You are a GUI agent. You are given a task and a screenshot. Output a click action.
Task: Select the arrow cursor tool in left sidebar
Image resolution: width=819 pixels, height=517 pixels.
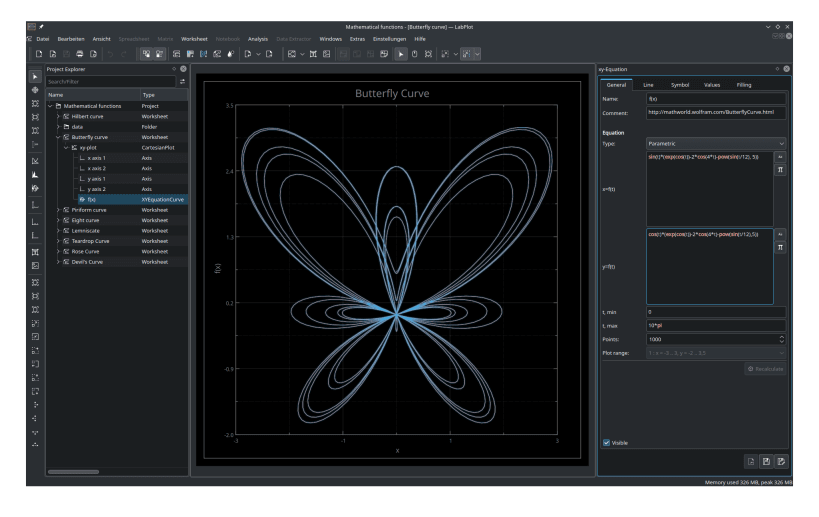point(35,76)
